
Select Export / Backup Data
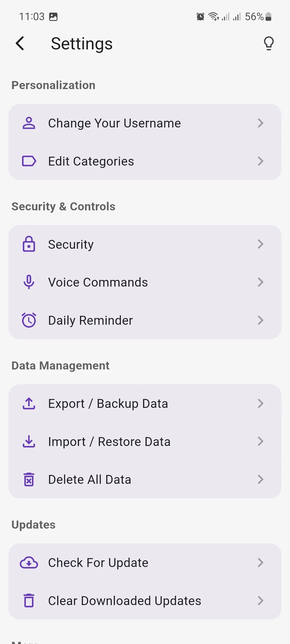tap(108, 403)
